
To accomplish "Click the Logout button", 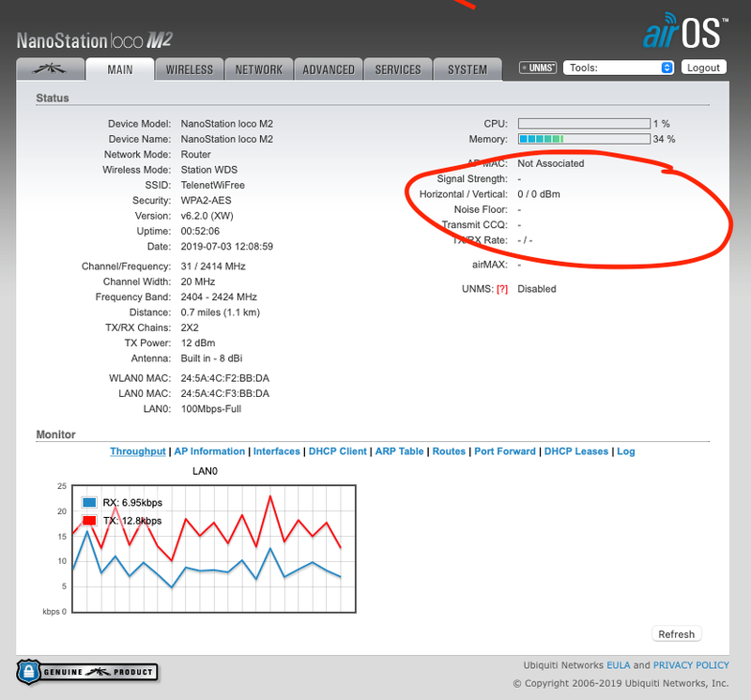I will [703, 68].
